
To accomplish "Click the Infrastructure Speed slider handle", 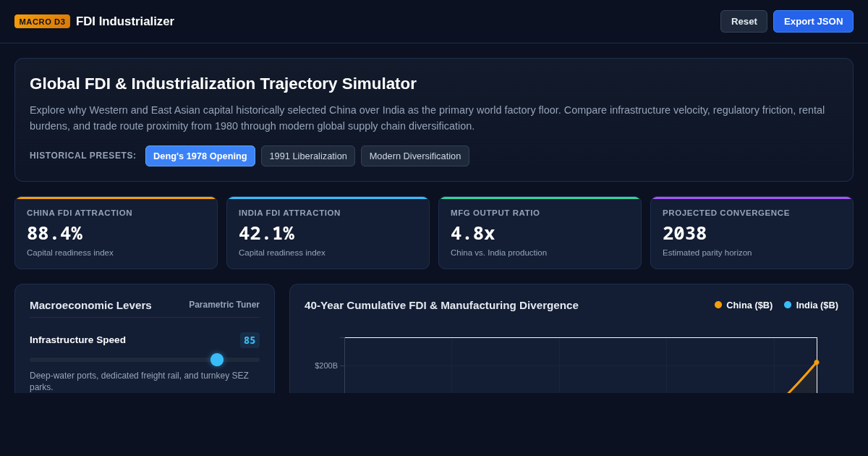I will click(x=217, y=360).
